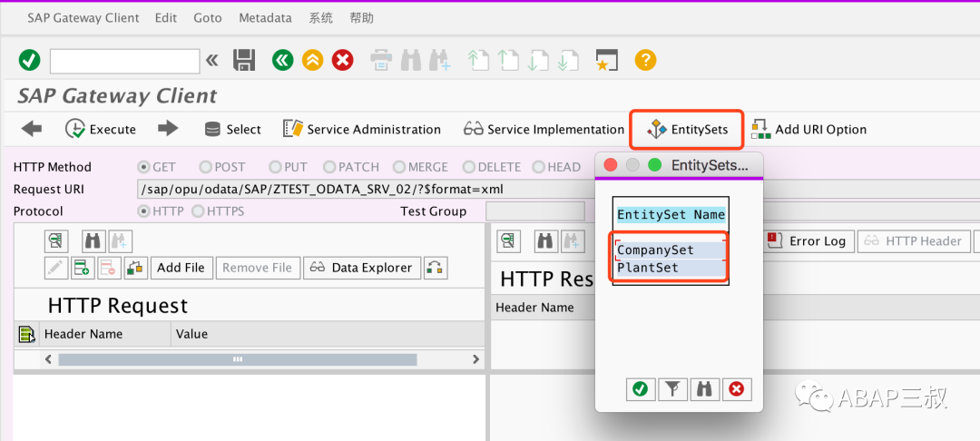
Task: Click the Next Page icon
Action: (538, 61)
